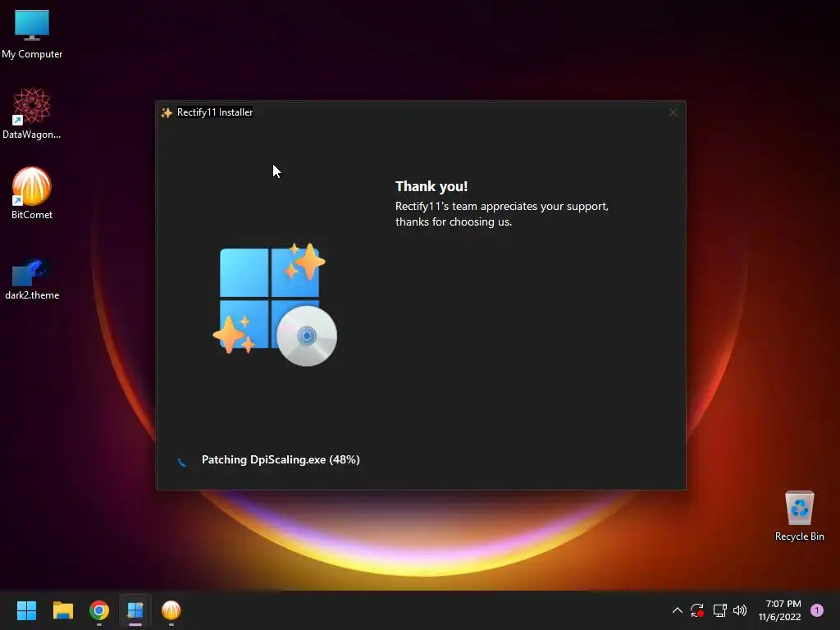Open clock showing 7:07 PM
The width and height of the screenshot is (840, 630).
780,610
